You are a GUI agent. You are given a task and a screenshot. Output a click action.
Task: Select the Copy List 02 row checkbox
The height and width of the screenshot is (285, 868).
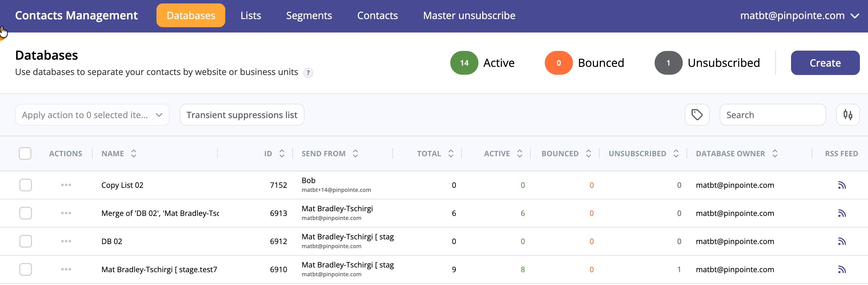26,185
